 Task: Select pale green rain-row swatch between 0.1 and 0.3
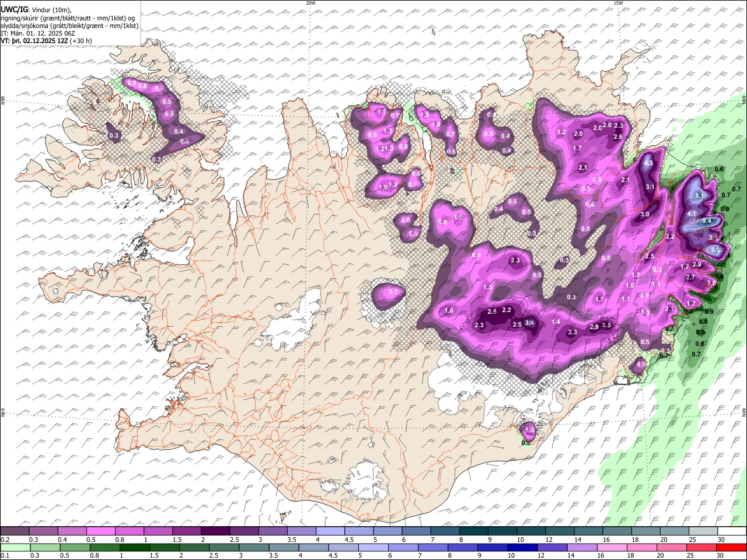(15, 547)
